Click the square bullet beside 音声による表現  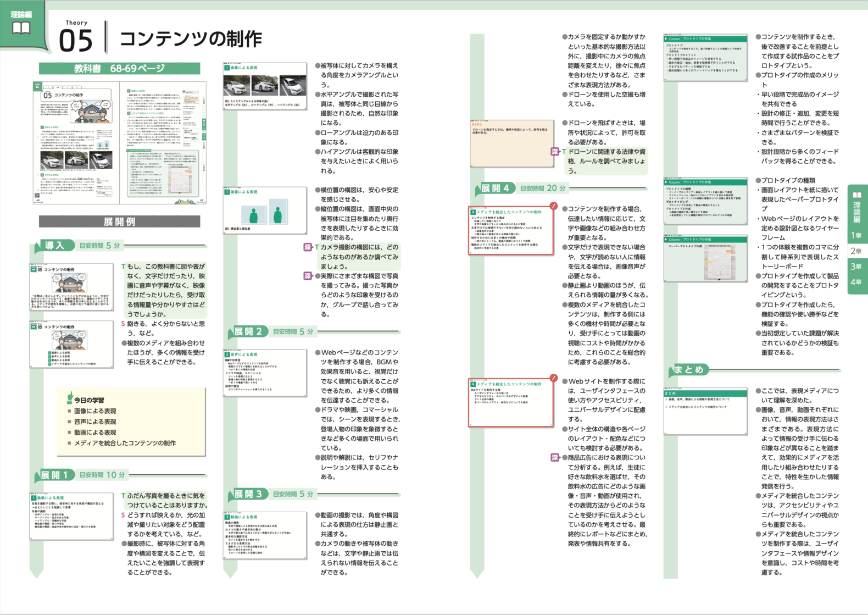[x=69, y=422]
